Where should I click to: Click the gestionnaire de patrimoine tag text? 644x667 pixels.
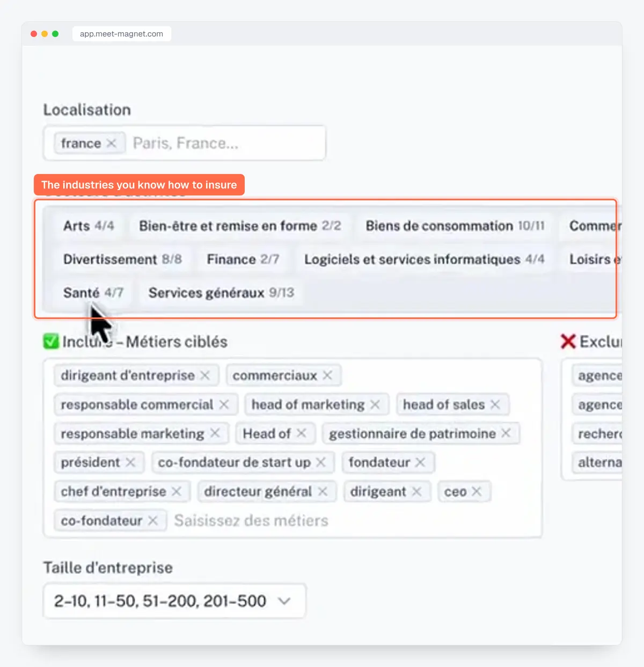click(412, 433)
